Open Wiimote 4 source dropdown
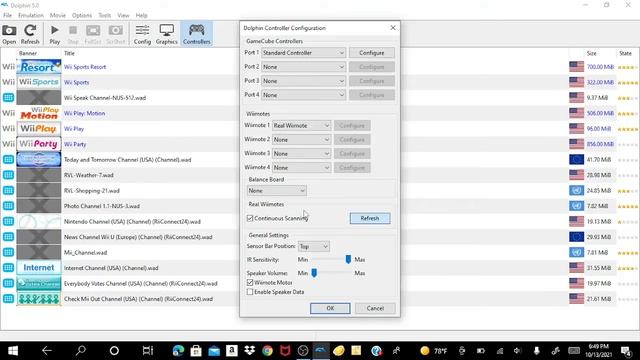 point(301,167)
